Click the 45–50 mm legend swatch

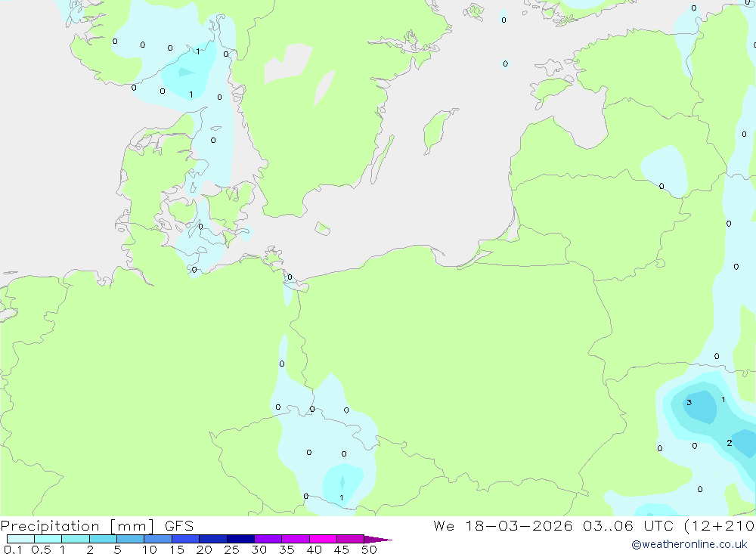[x=351, y=539]
